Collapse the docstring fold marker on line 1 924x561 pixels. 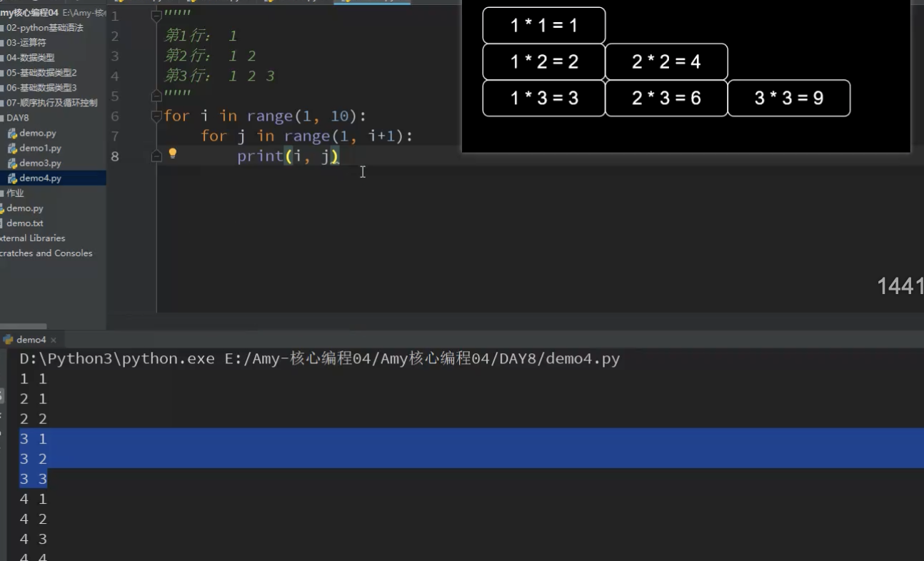pos(156,16)
